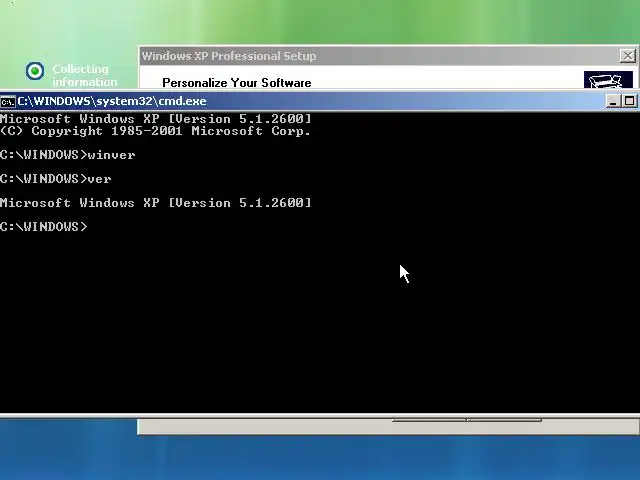This screenshot has height=480, width=640.
Task: Click the first Microsoft Windows XP version line
Action: 156,119
